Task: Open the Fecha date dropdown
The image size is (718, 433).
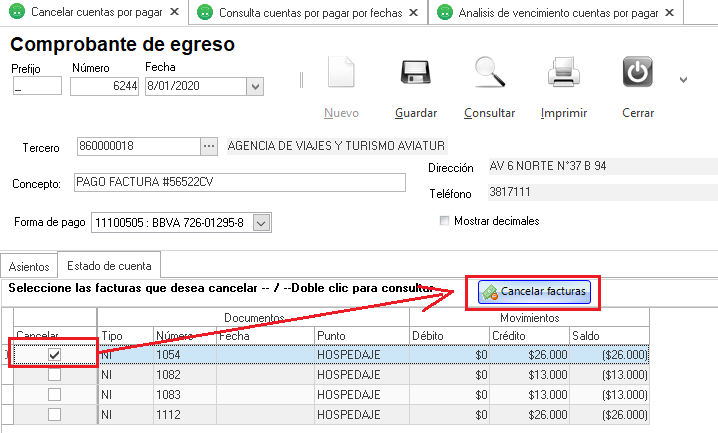Action: pyautogui.click(x=255, y=87)
